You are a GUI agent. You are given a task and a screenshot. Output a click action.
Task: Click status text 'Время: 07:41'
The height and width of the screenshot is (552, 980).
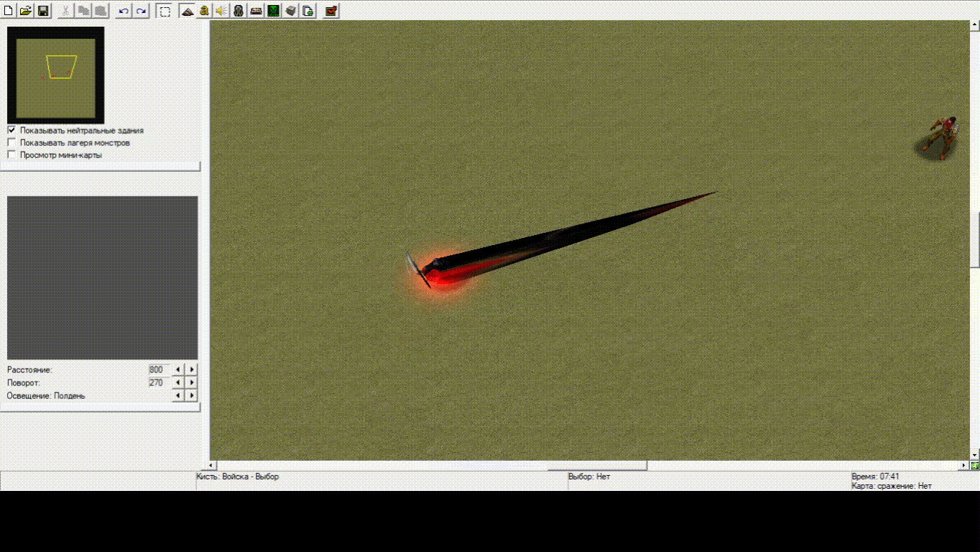tap(875, 477)
